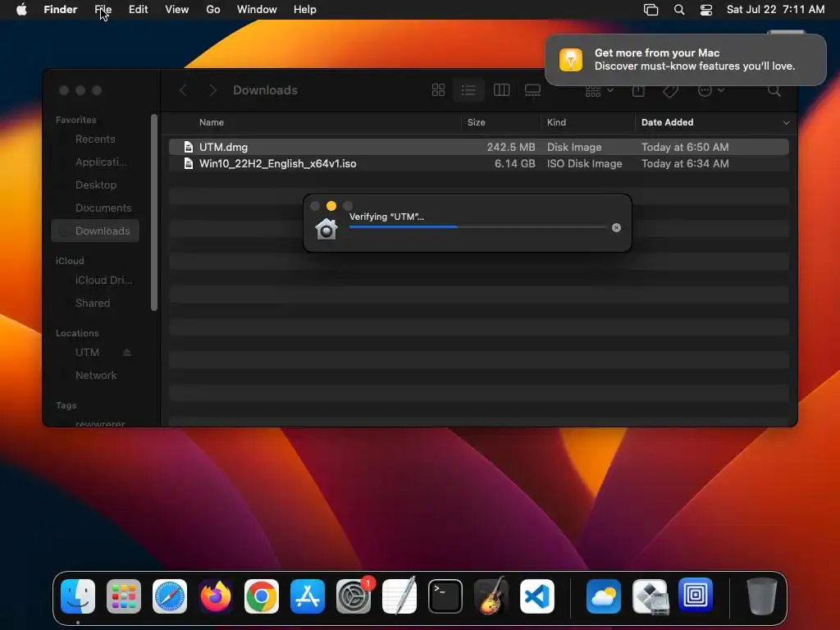Switch Finder to list view
This screenshot has width=840, height=630.
coord(468,90)
